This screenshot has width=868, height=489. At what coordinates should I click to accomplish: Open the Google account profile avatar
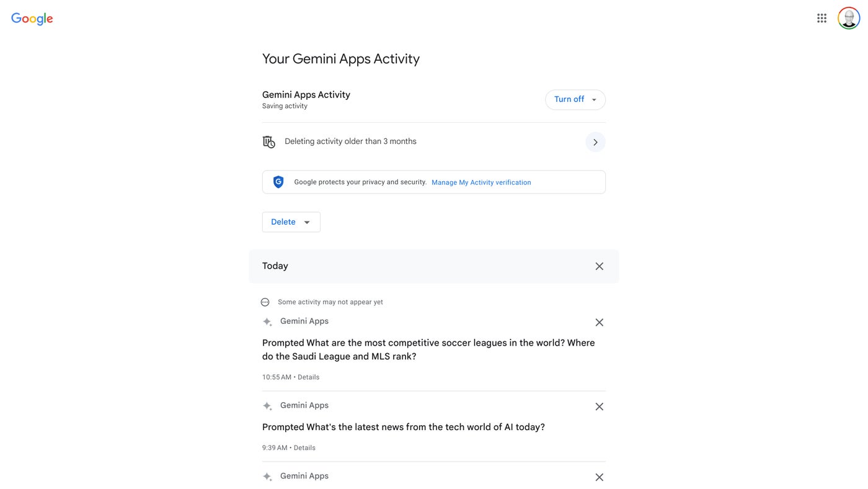[x=849, y=19]
